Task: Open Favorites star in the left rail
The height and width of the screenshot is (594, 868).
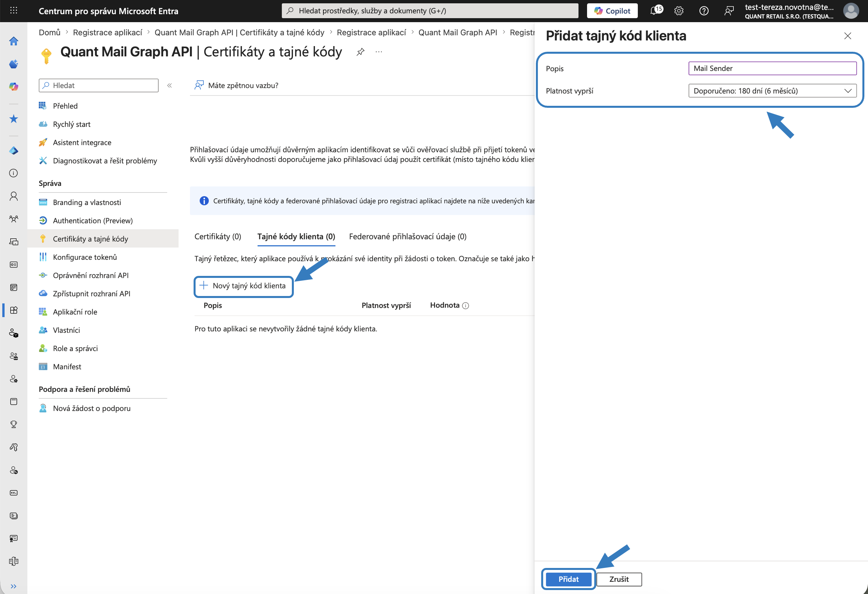Action: [14, 119]
